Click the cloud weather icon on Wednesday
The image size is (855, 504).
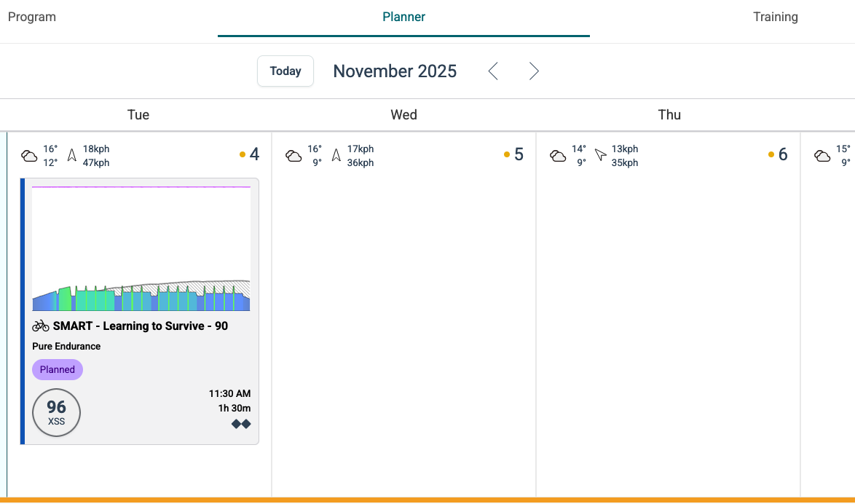(x=293, y=156)
